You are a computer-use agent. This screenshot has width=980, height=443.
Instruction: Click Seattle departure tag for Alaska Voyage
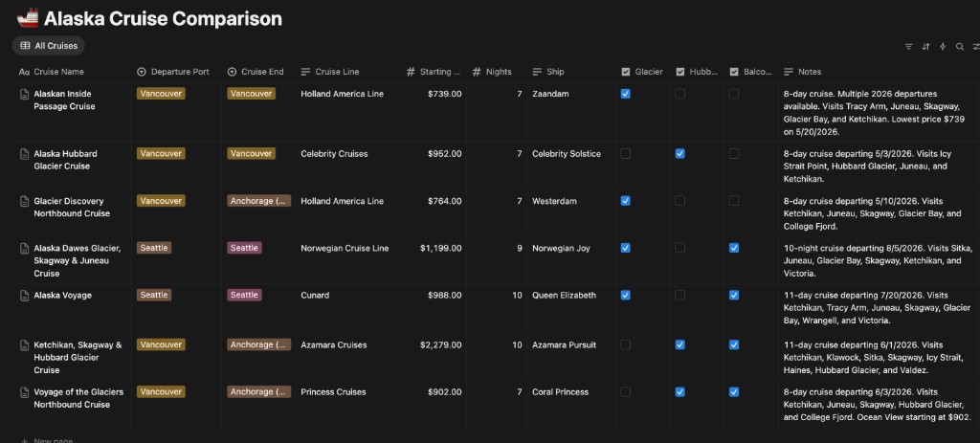(154, 295)
